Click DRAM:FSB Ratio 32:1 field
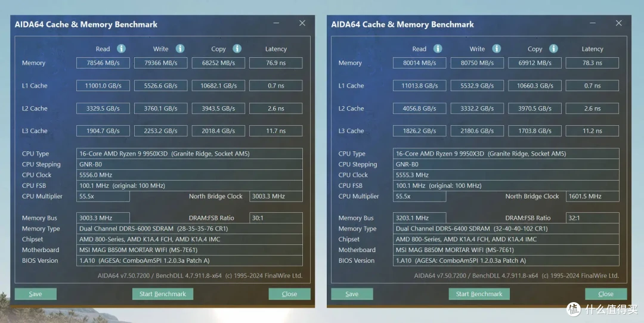This screenshot has width=644, height=323. (x=592, y=218)
